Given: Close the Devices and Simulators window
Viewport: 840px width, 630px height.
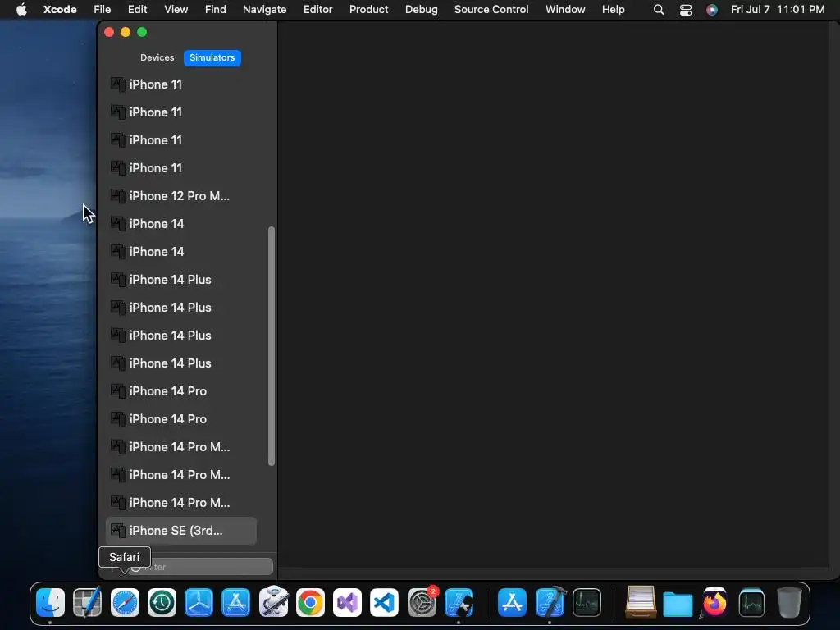Looking at the screenshot, I should [x=109, y=32].
